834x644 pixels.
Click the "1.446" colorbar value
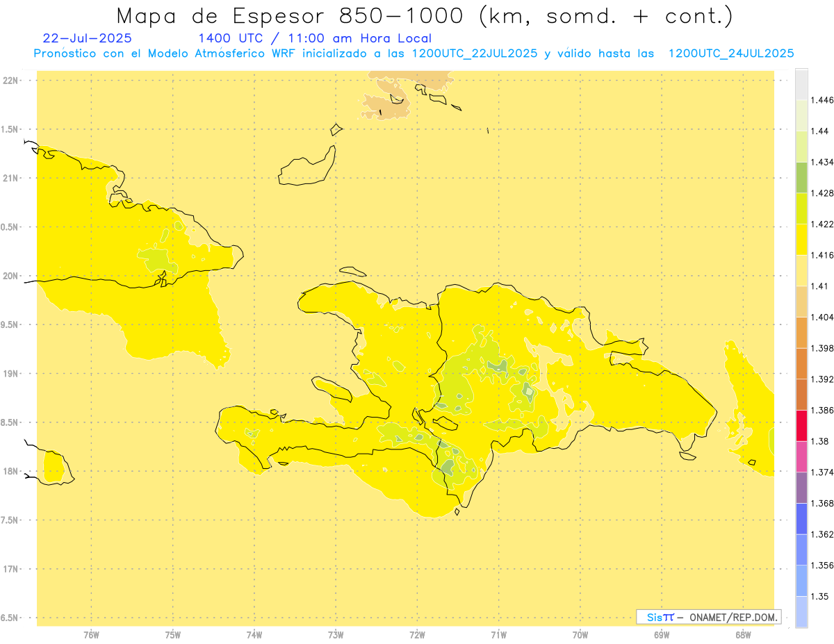click(x=821, y=100)
